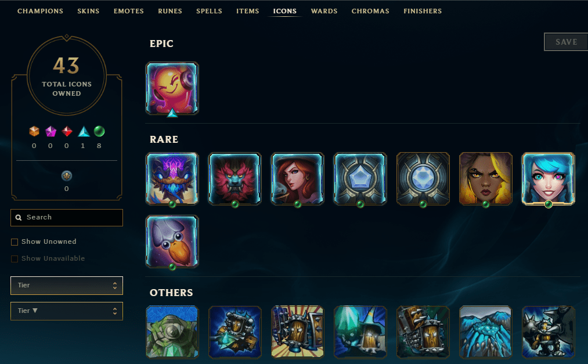Choose the blue-haired Gwen rare icon
The image size is (588, 364).
(x=549, y=179)
